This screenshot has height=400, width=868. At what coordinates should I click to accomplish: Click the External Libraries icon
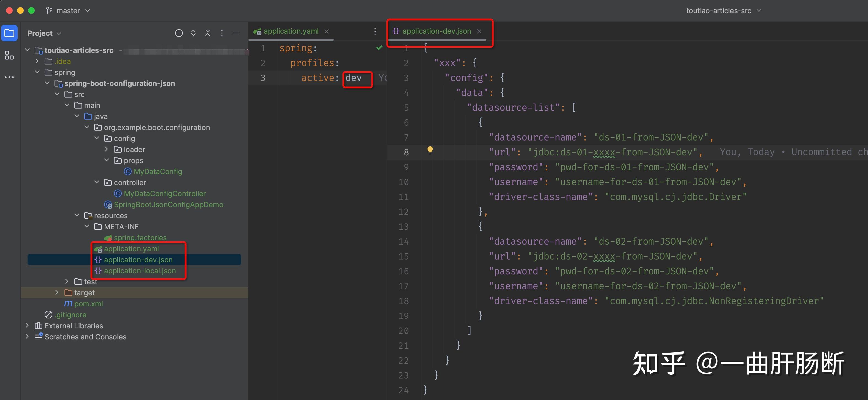38,326
